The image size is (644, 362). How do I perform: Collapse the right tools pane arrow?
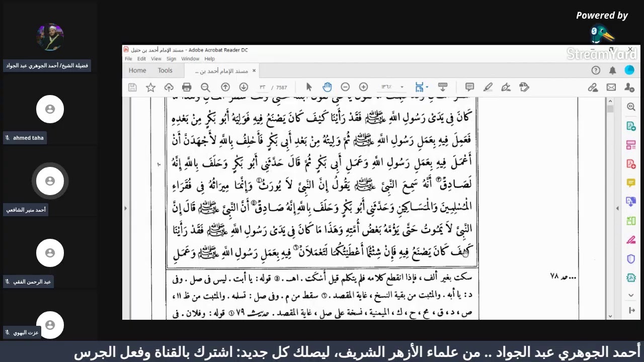tap(631, 311)
